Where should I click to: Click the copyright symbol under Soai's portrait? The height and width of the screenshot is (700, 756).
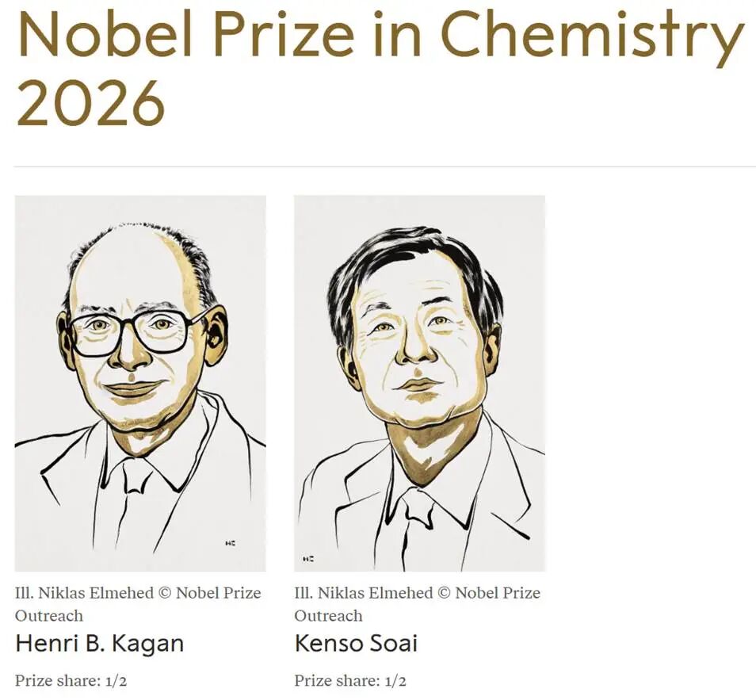coord(444,593)
